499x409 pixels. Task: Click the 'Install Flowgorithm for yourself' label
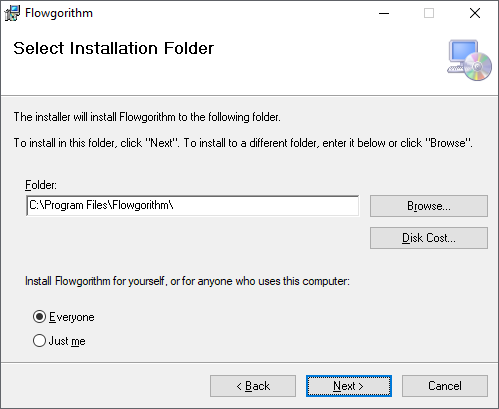pyautogui.click(x=187, y=281)
